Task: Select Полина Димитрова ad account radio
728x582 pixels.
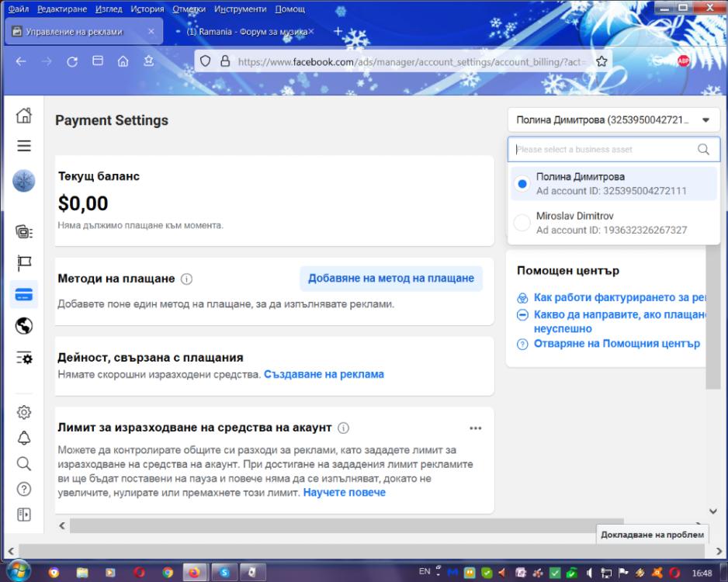Action: (522, 184)
